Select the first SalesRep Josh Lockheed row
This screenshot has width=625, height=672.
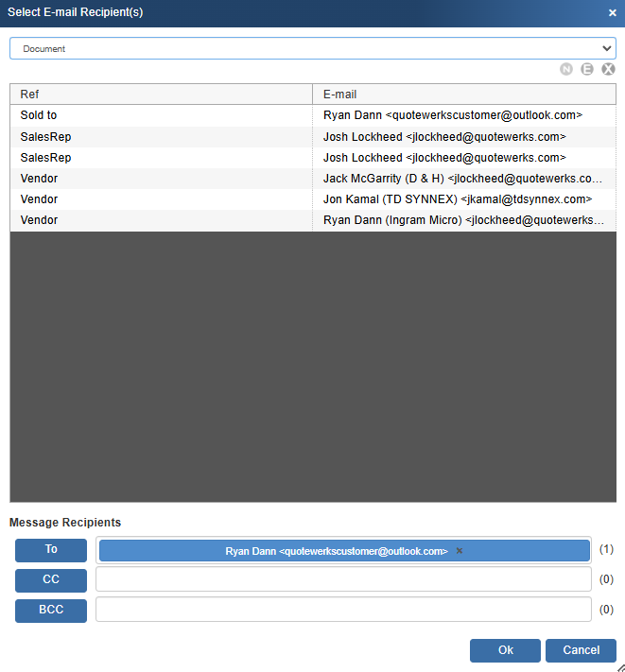(x=312, y=136)
